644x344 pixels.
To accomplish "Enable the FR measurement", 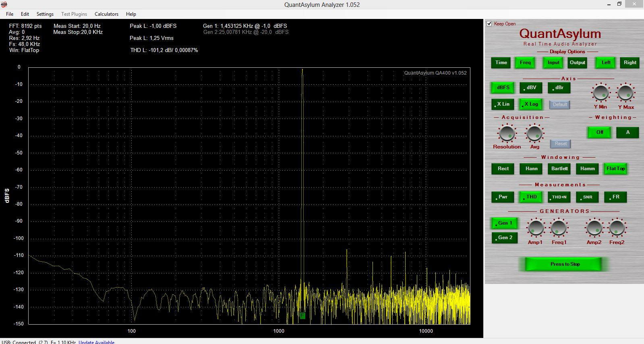I will [x=615, y=197].
